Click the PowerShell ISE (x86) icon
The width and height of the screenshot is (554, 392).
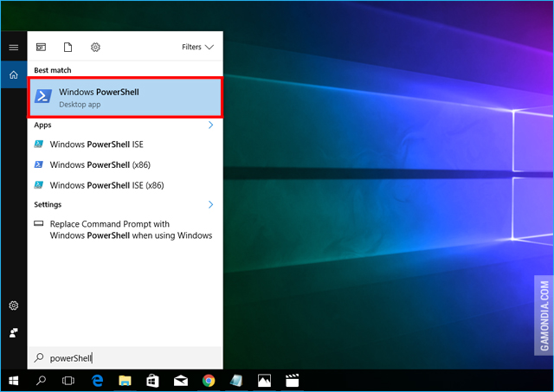38,184
